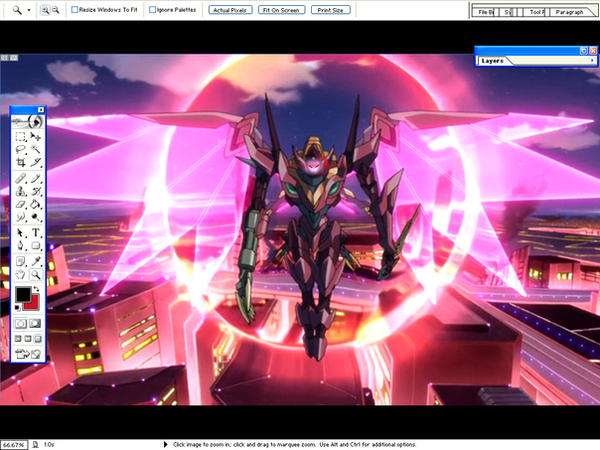
Task: Click the status bar document icon
Action: [x=36, y=444]
